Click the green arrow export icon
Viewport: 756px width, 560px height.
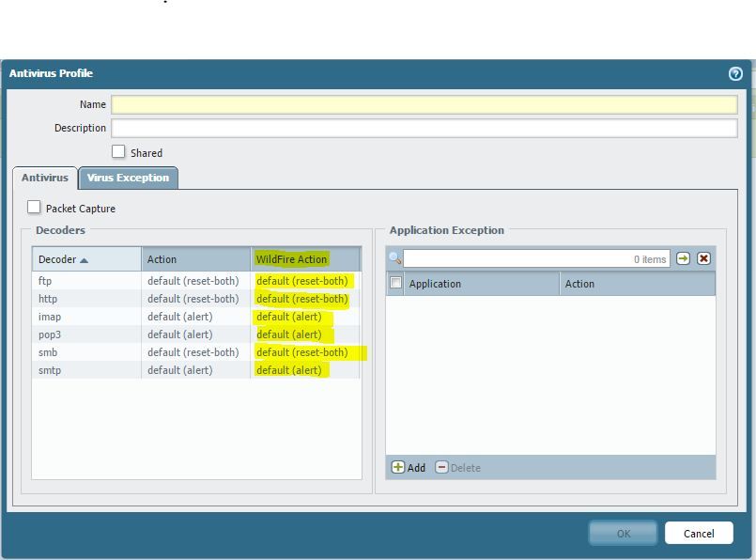684,258
